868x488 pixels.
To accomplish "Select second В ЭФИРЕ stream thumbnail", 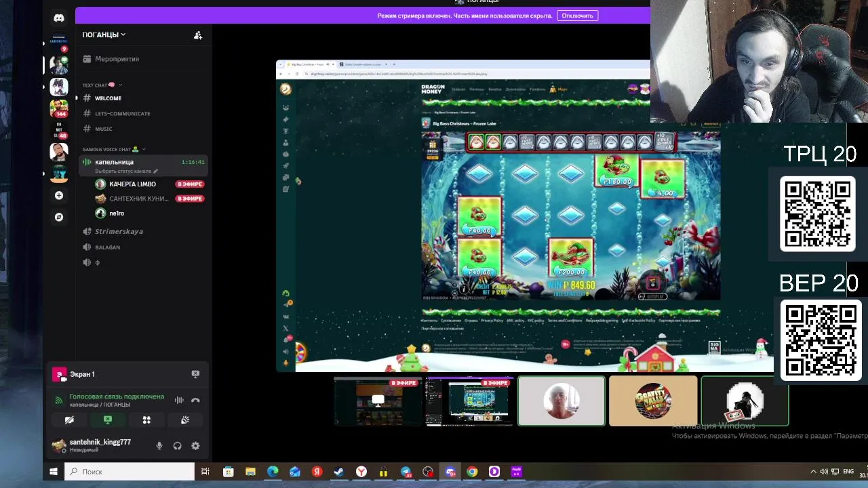I will pyautogui.click(x=469, y=401).
